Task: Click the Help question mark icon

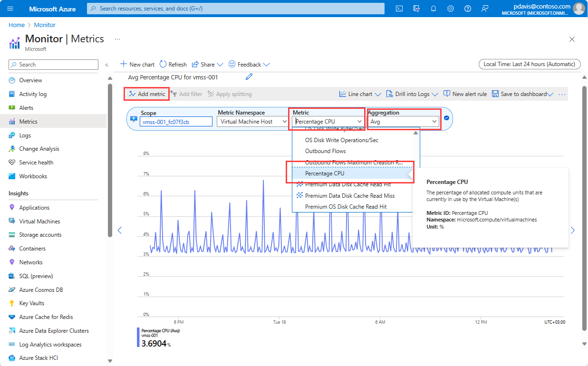Action: coord(467,8)
